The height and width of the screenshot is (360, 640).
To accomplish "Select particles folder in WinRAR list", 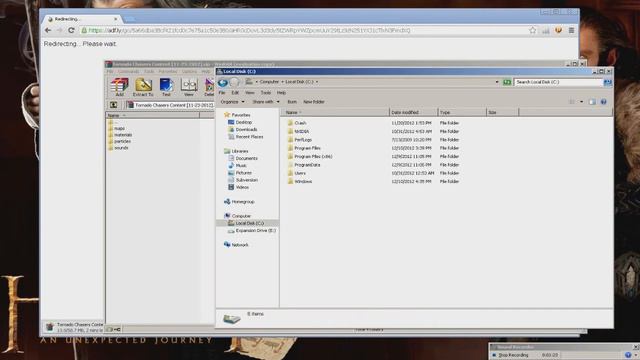I will (120, 141).
